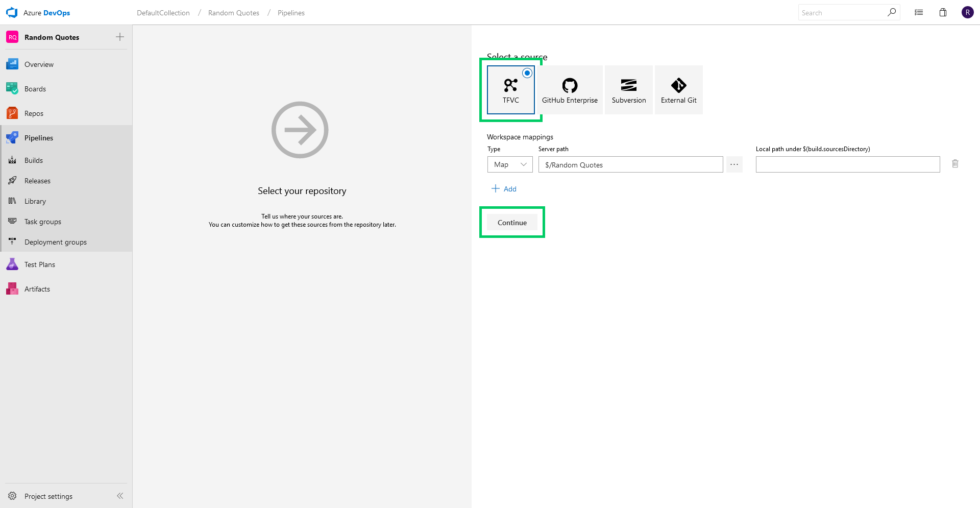Add a new workspace mapping
Image resolution: width=980 pixels, height=508 pixels.
(x=504, y=189)
